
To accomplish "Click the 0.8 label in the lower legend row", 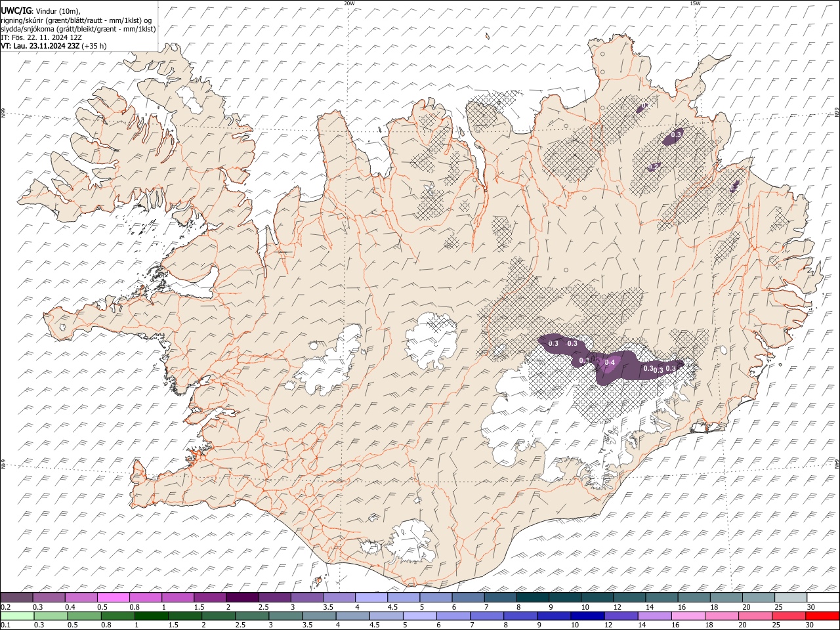I will coord(106,625).
